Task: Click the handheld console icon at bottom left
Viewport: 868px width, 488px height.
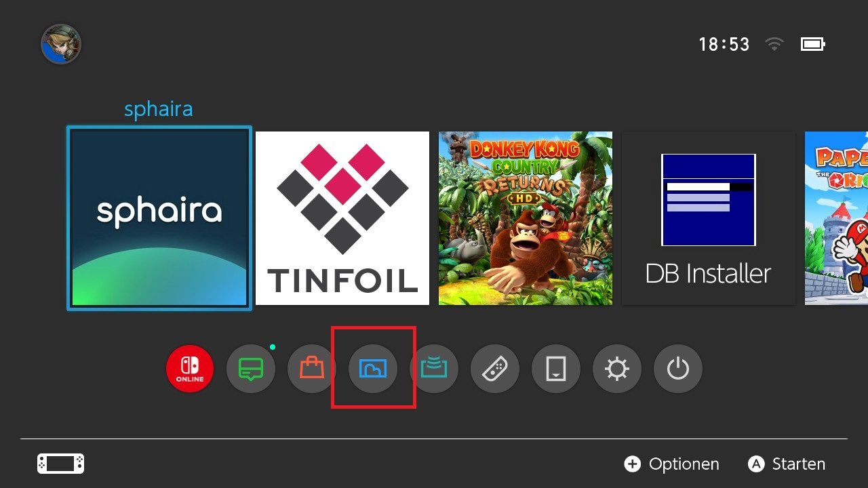Action: click(61, 464)
